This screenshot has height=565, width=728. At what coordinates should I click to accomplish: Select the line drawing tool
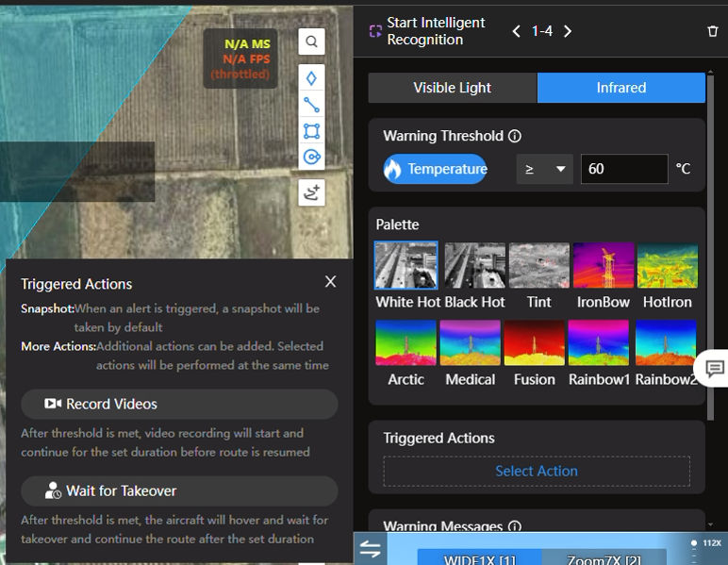pos(311,105)
